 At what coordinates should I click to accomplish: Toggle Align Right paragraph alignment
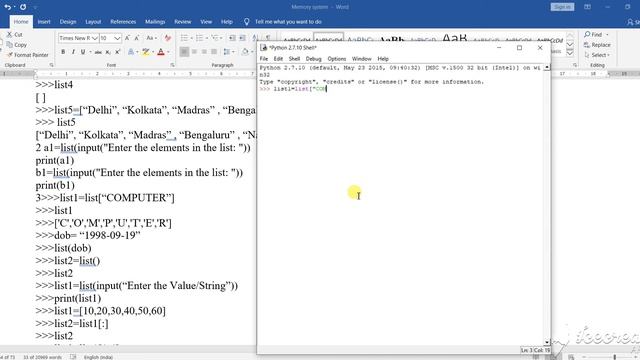(204, 52)
